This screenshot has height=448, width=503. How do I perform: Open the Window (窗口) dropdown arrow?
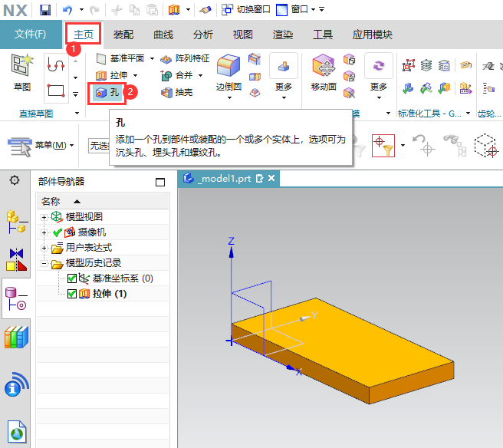313,10
